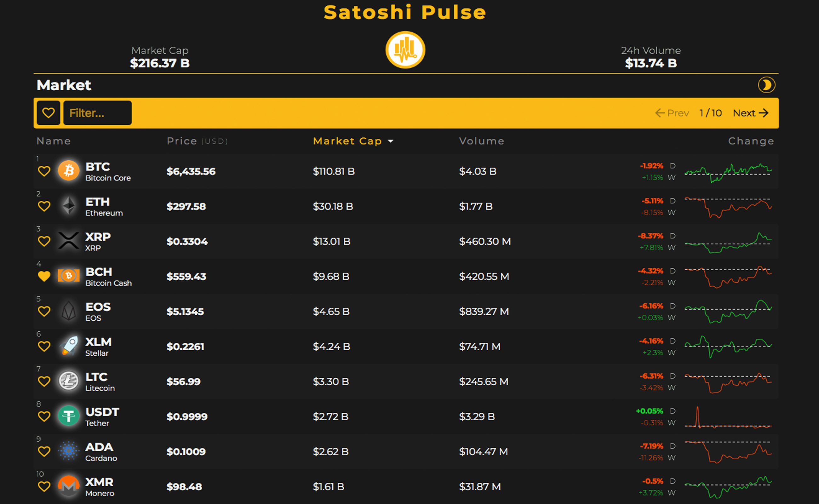819x504 pixels.
Task: Click the XRP coin logo
Action: click(x=69, y=240)
